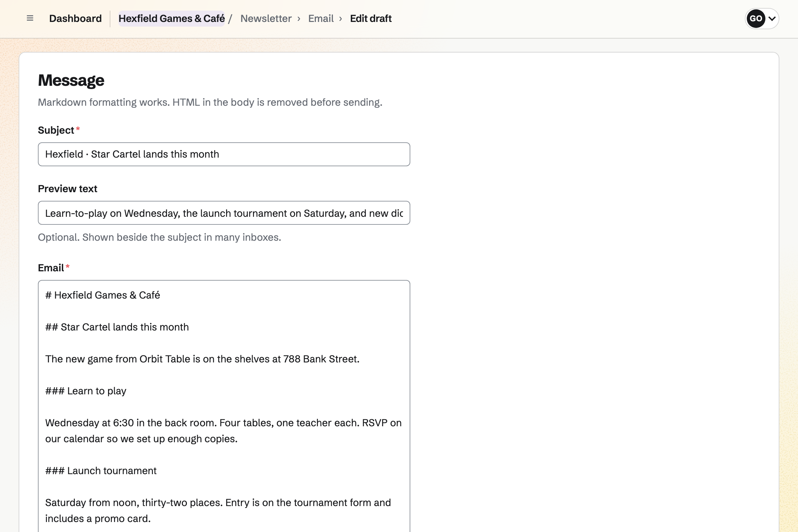Click the 'Optional. Shown beside the subject' hint

click(160, 237)
